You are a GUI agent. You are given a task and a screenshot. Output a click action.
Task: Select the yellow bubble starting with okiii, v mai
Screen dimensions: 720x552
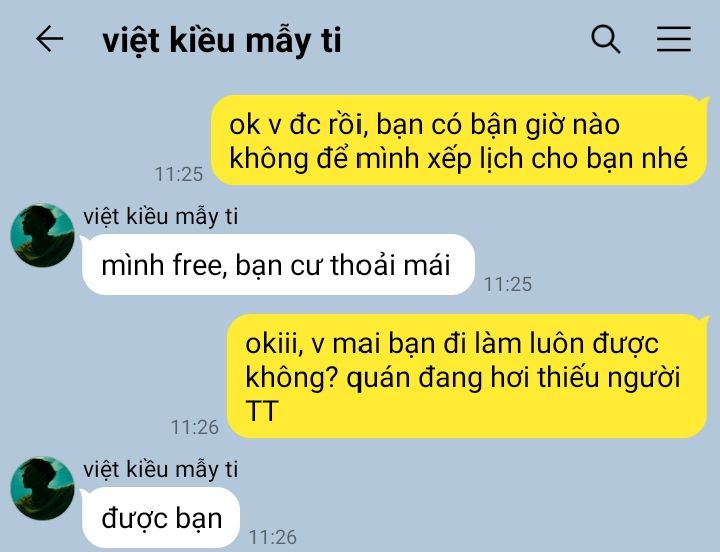point(467,376)
